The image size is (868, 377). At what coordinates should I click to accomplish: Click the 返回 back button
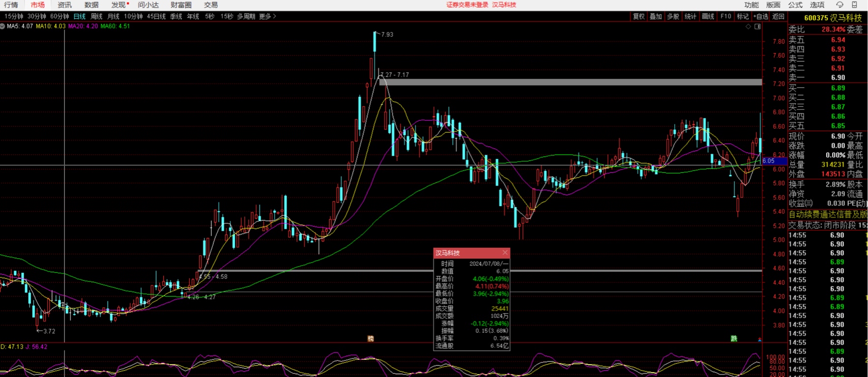pos(778,16)
